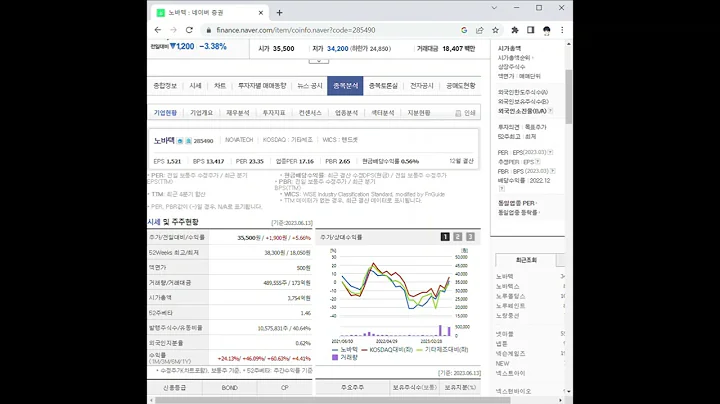The width and height of the screenshot is (720, 404).
Task: Open the 차트 tab
Action: pyautogui.click(x=220, y=86)
